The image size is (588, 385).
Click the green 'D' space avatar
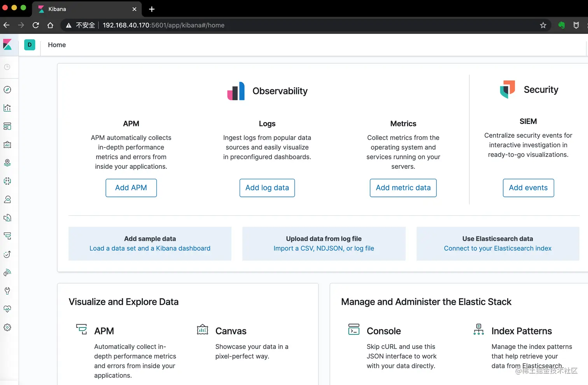tap(30, 45)
